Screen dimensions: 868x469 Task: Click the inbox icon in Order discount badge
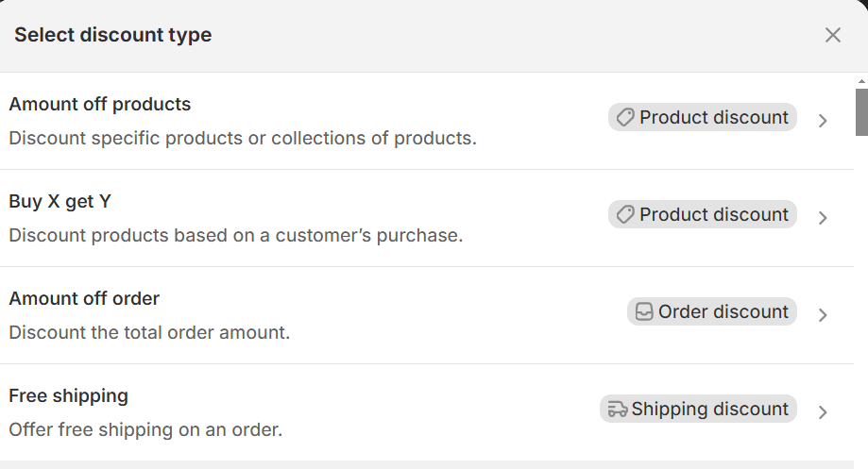point(644,312)
